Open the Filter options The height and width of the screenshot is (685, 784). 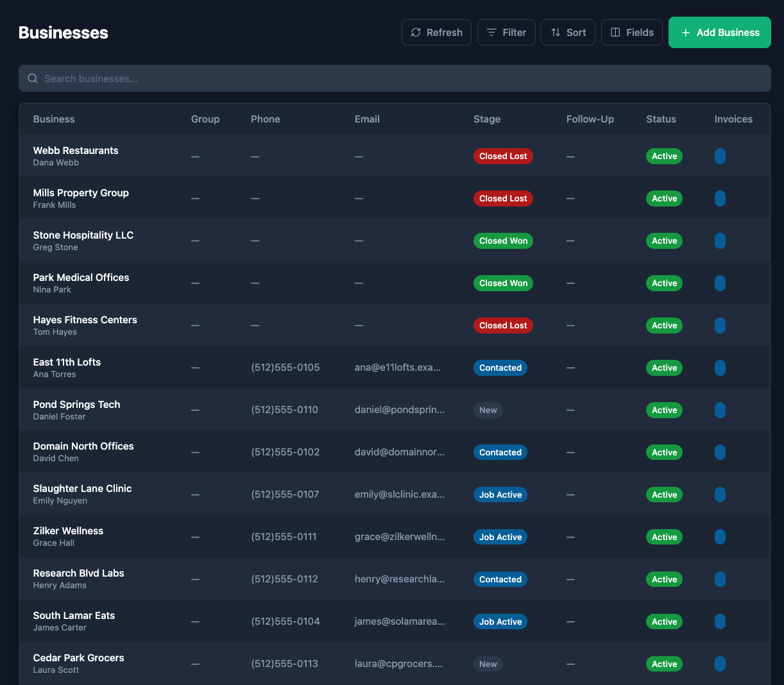pyautogui.click(x=506, y=32)
